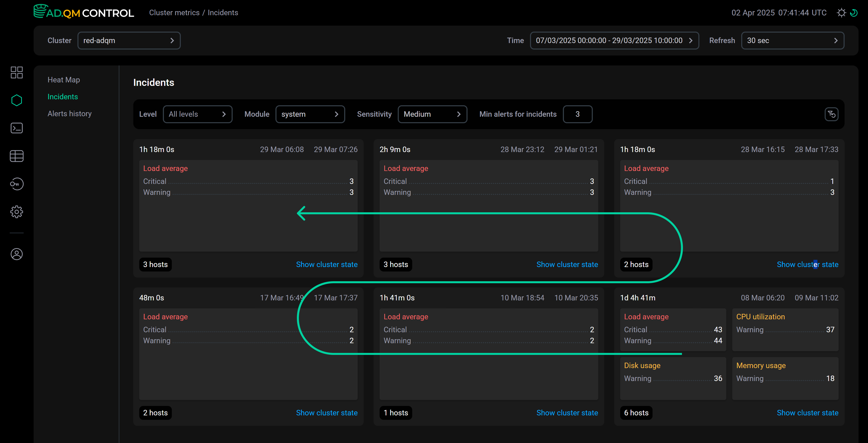This screenshot has height=443, width=868.
Task: Show cluster state for the 6 hosts incident
Action: click(808, 412)
